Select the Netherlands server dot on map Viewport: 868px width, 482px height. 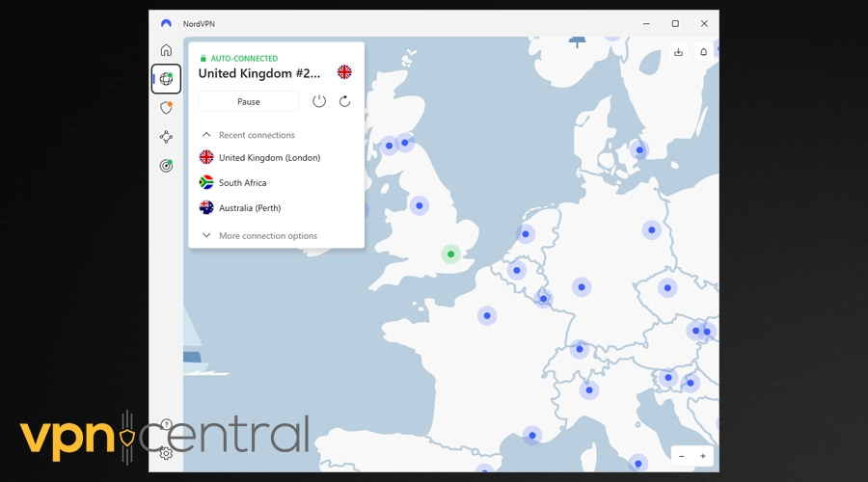pyautogui.click(x=526, y=234)
